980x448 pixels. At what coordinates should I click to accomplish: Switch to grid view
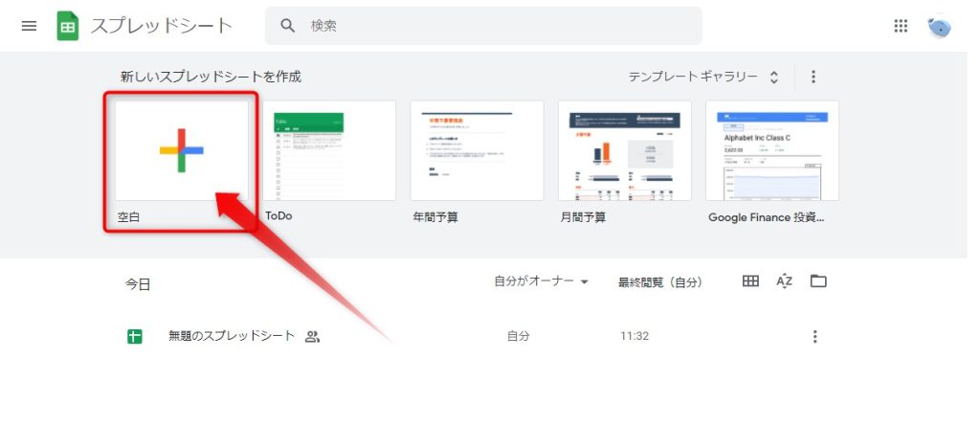(750, 281)
